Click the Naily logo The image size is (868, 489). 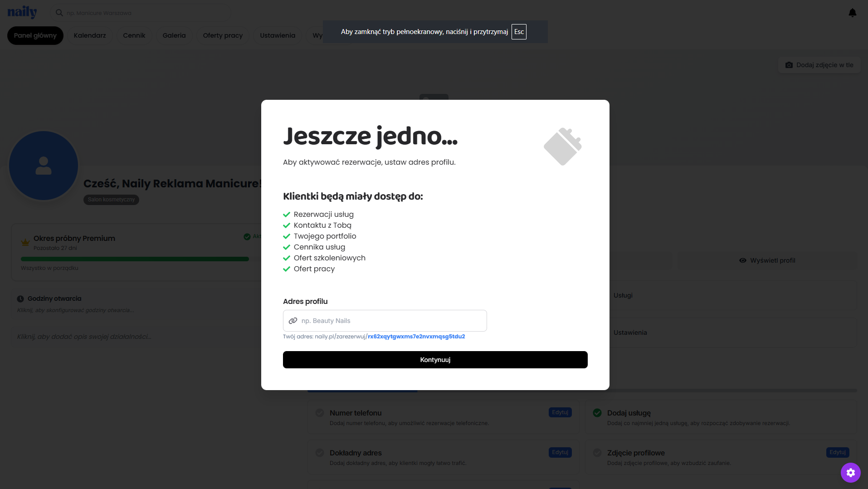point(22,12)
